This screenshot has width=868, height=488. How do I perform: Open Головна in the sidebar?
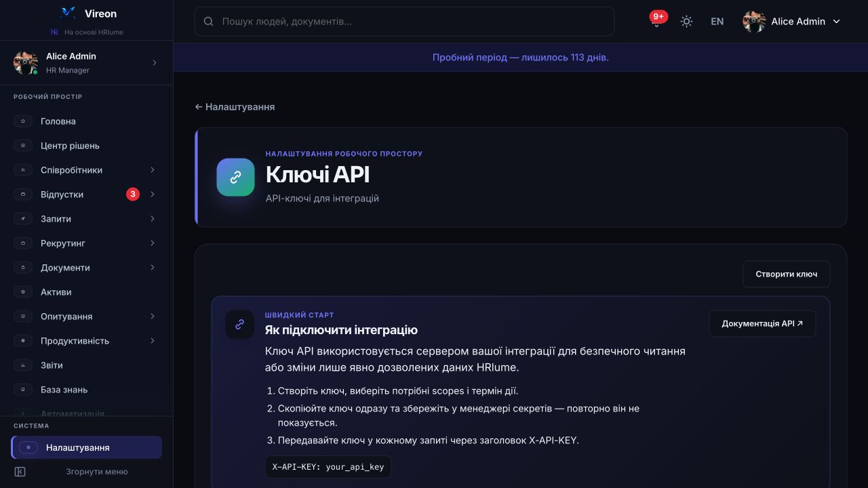[86, 121]
